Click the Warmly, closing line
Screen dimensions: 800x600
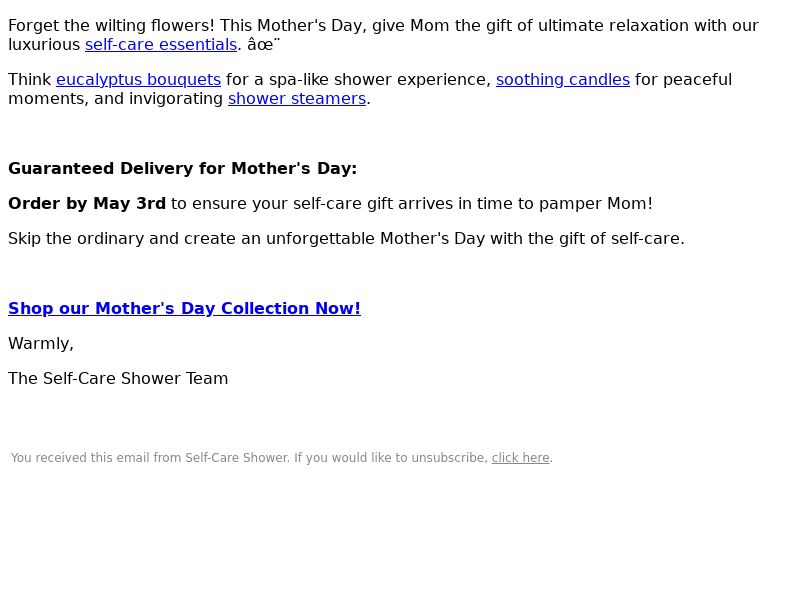41,344
